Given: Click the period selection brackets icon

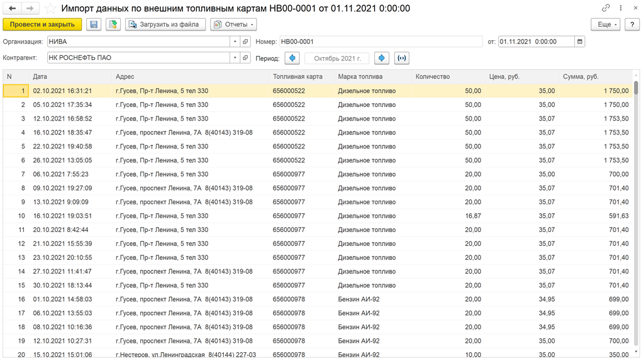Looking at the screenshot, I should click(x=401, y=58).
